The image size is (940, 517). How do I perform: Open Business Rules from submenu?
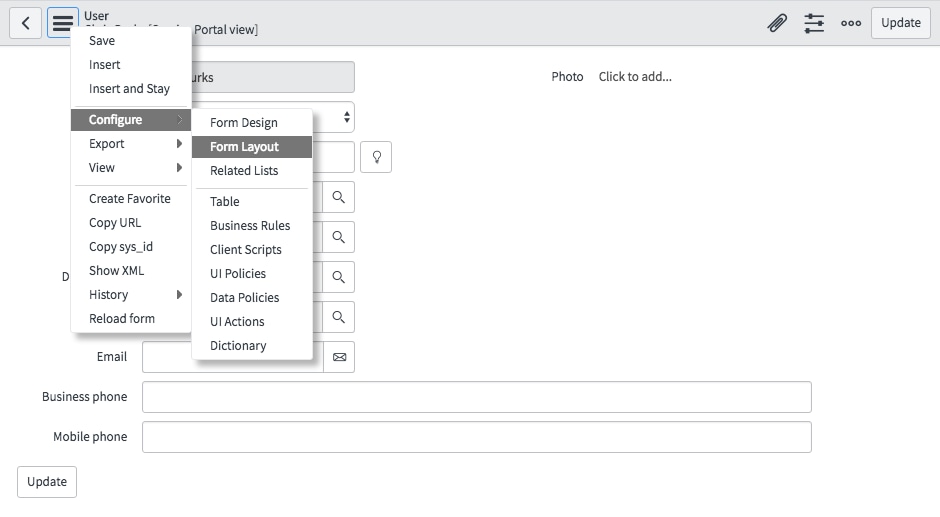[252, 226]
